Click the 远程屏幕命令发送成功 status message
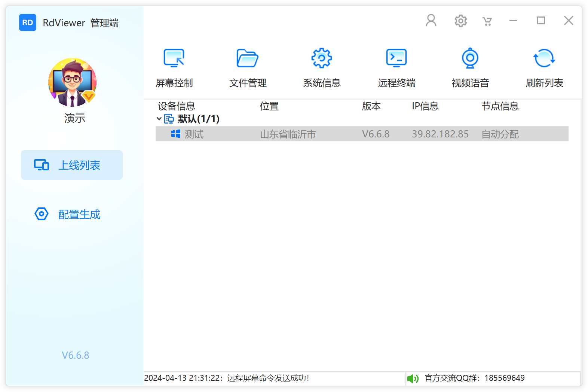The height and width of the screenshot is (392, 588). 268,378
